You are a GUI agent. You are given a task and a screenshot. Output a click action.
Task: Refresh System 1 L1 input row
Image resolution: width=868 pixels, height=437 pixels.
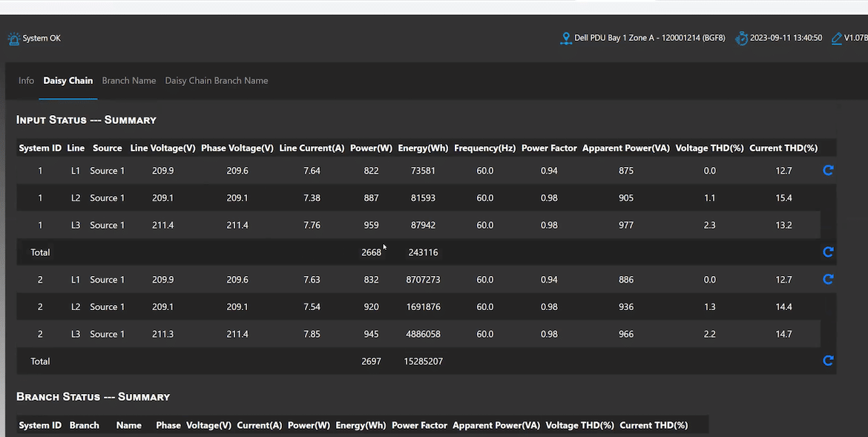[x=828, y=170]
